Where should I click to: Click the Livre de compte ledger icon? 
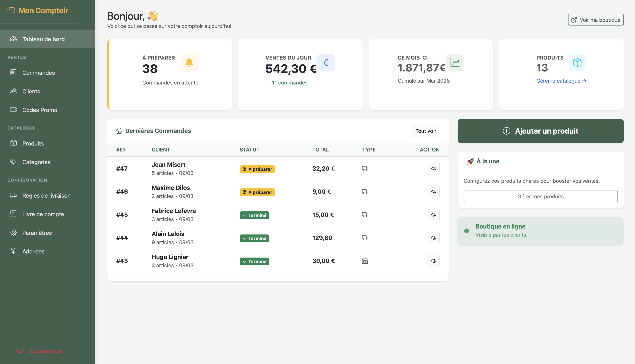[13, 214]
